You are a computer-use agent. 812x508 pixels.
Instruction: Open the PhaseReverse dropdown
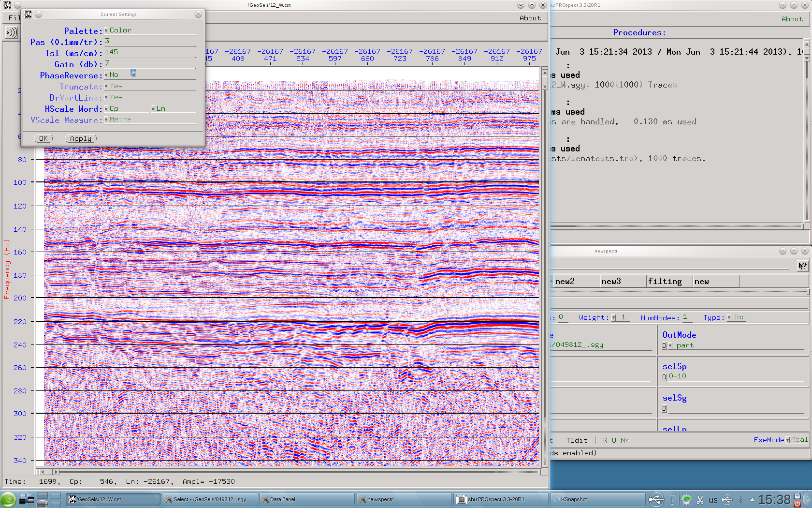(x=106, y=75)
